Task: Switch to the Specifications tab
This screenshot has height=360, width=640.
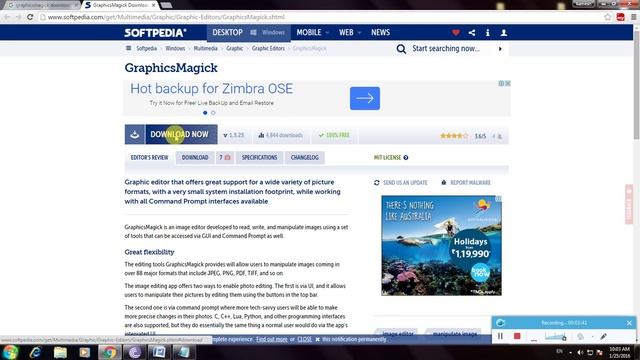Action: coord(259,158)
